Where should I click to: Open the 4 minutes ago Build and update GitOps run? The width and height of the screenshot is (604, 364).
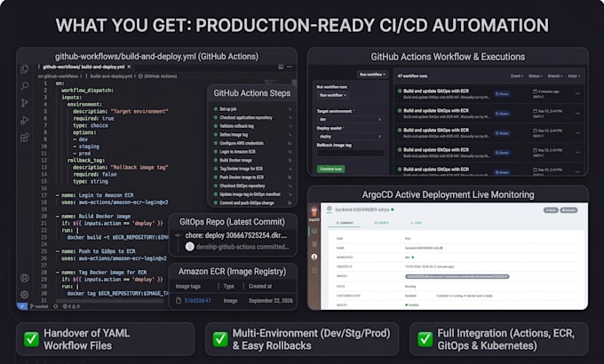(436, 91)
